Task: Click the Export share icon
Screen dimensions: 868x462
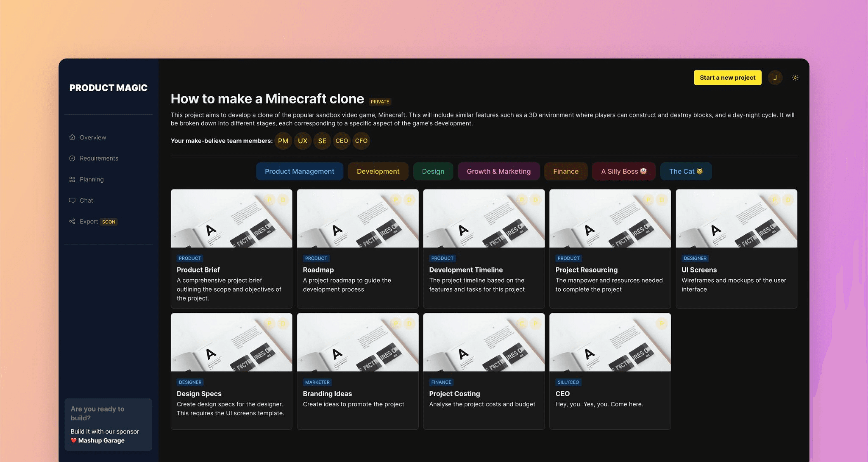Action: click(x=72, y=222)
